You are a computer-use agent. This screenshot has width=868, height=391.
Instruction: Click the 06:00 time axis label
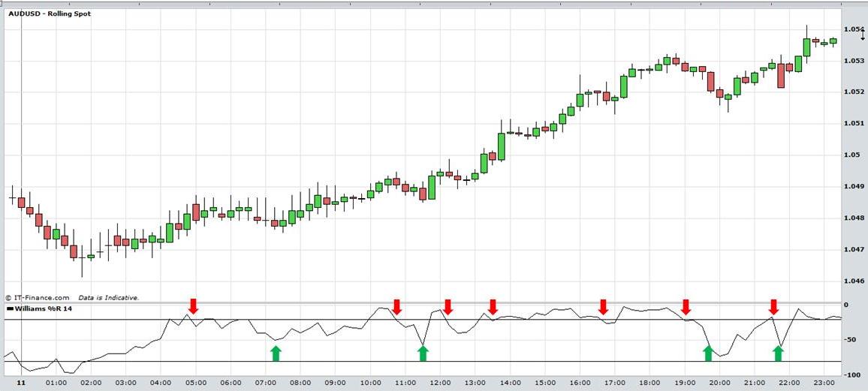click(231, 383)
